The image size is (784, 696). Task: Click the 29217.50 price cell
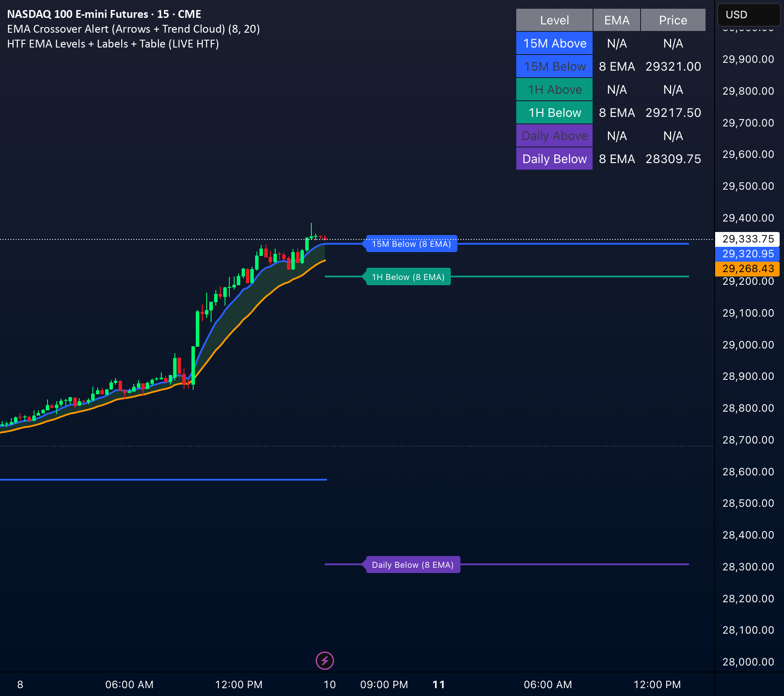coord(673,113)
